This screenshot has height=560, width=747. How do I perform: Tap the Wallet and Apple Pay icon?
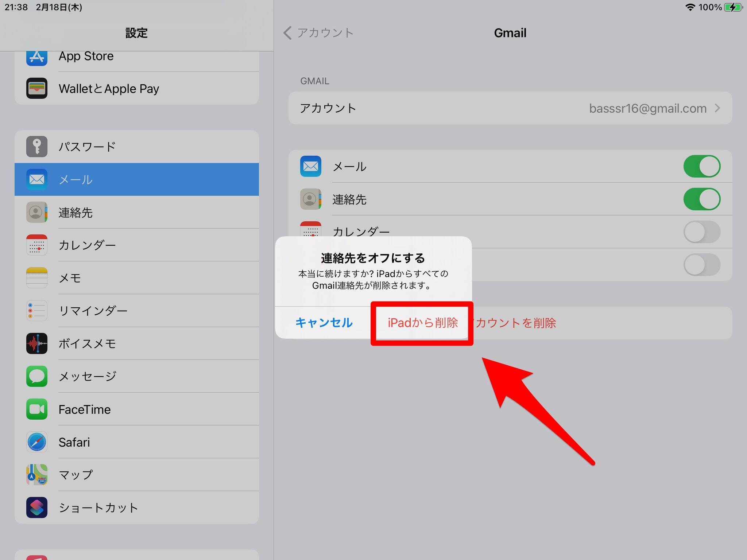click(37, 88)
